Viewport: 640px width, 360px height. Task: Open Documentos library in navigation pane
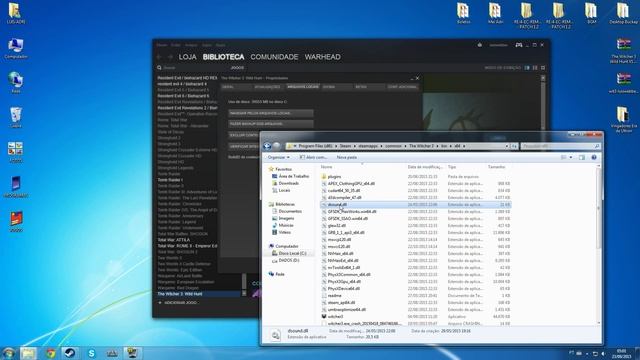290,211
